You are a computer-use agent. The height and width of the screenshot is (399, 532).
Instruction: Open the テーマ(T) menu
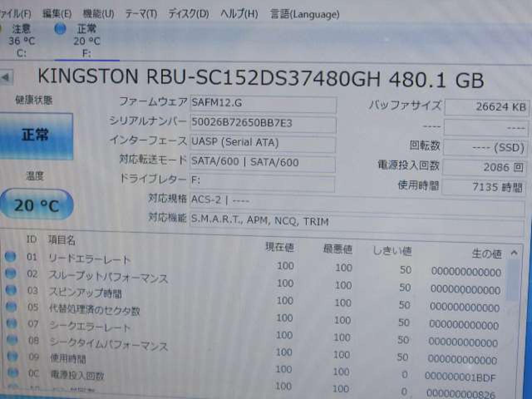pyautogui.click(x=141, y=14)
